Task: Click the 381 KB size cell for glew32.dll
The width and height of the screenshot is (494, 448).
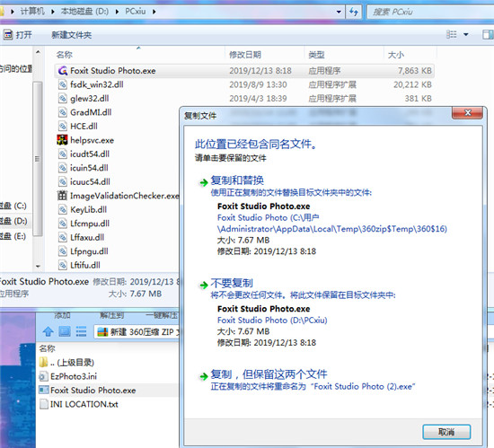Action: point(418,99)
